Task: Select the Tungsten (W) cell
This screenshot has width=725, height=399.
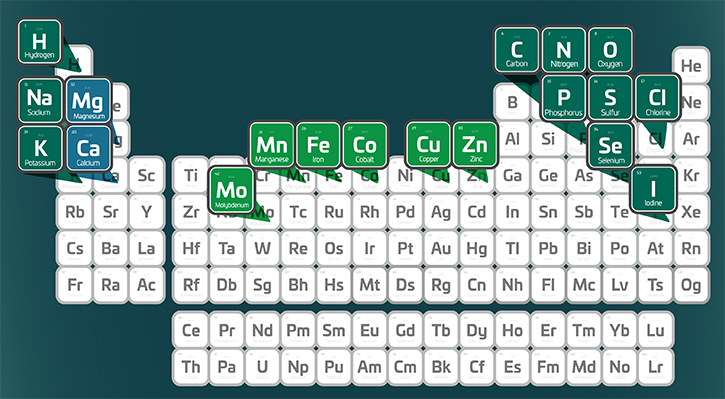Action: 262,249
